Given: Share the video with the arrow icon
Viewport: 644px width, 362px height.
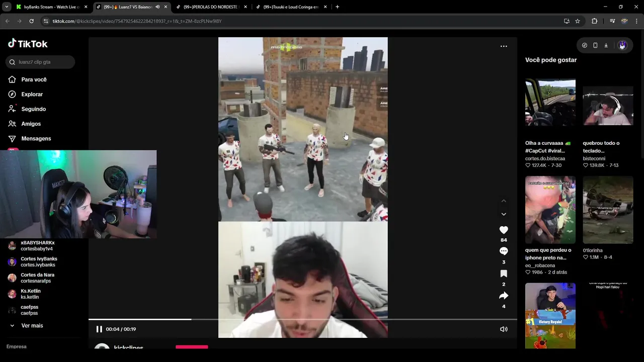Looking at the screenshot, I should coord(504,296).
